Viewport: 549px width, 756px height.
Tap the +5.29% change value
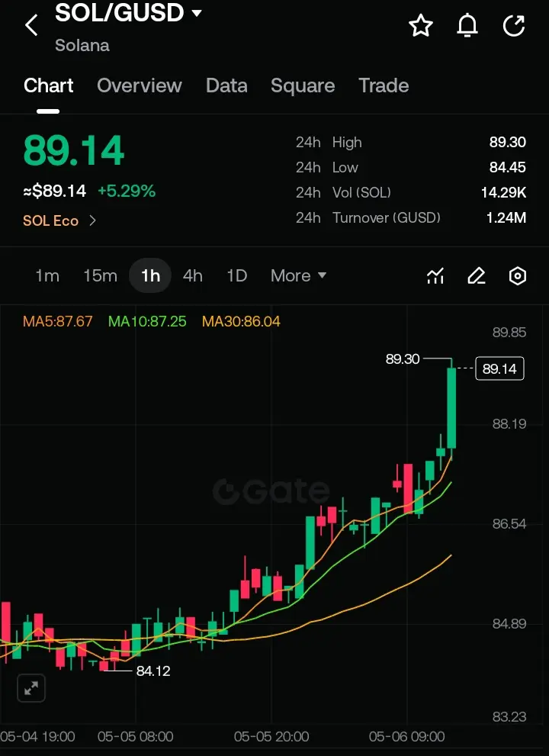pyautogui.click(x=127, y=191)
